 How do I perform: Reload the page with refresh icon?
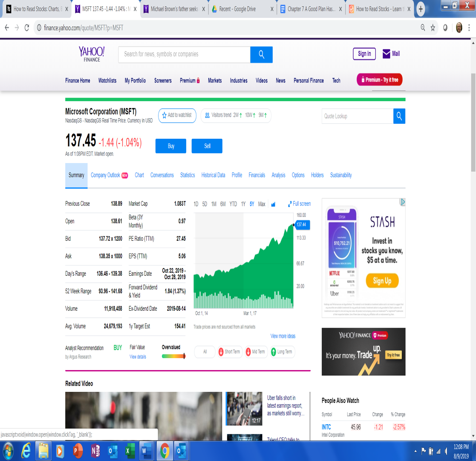[27, 27]
